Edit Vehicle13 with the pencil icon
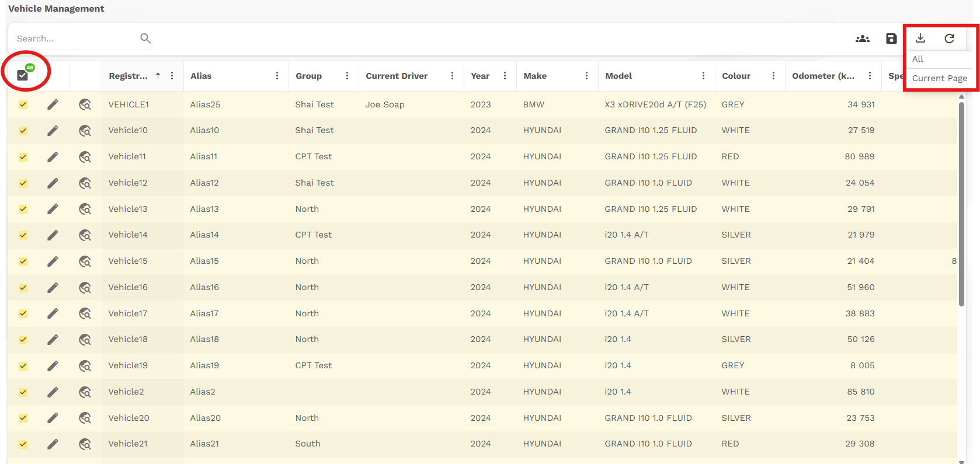This screenshot has width=980, height=464. [53, 209]
